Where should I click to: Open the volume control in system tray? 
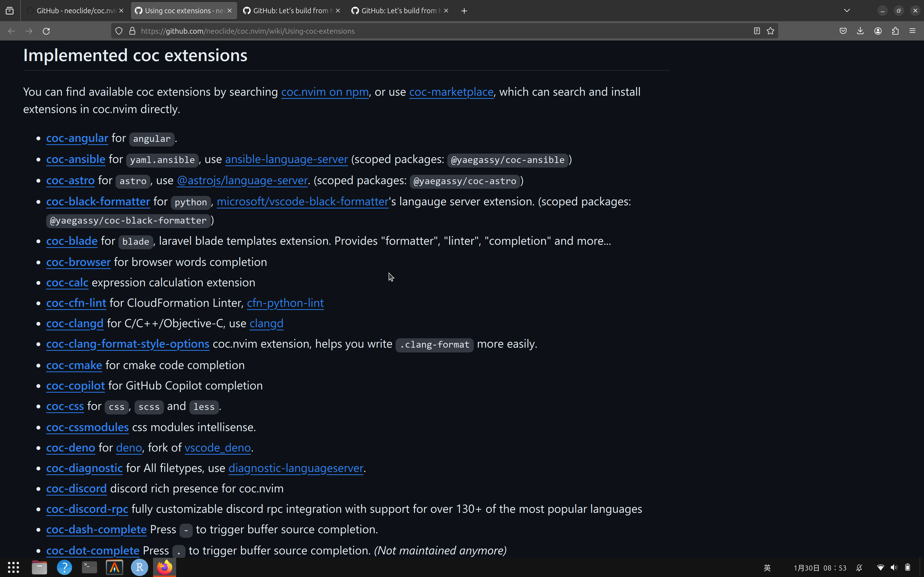894,568
